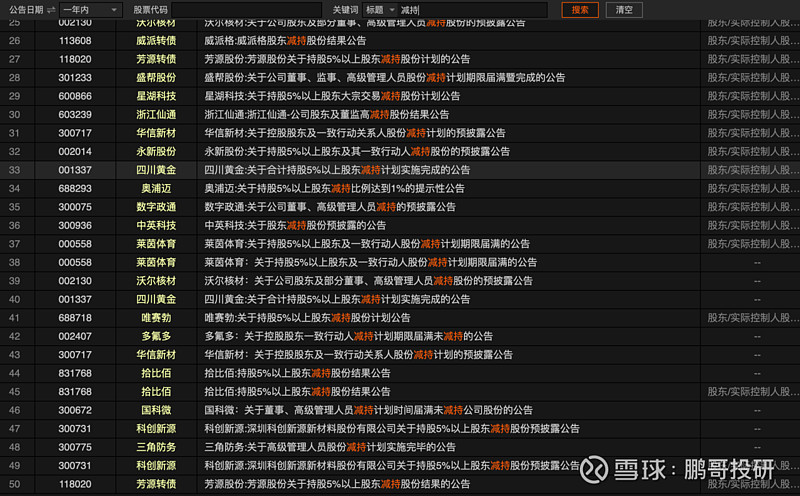The width and height of the screenshot is (800, 496).
Task: Click the 股东/实际控制人股 category in row 26
Action: tap(752, 41)
